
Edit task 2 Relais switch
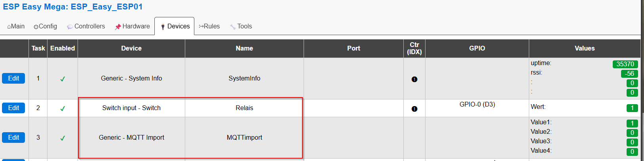[13, 108]
